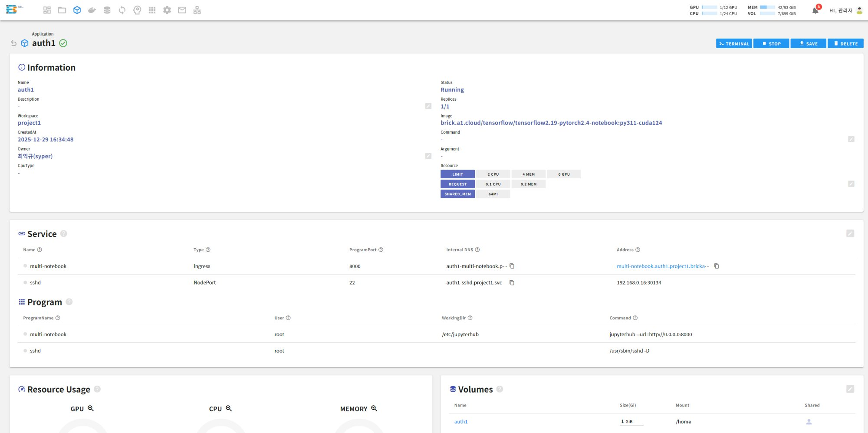Show help for User column

pos(288,318)
